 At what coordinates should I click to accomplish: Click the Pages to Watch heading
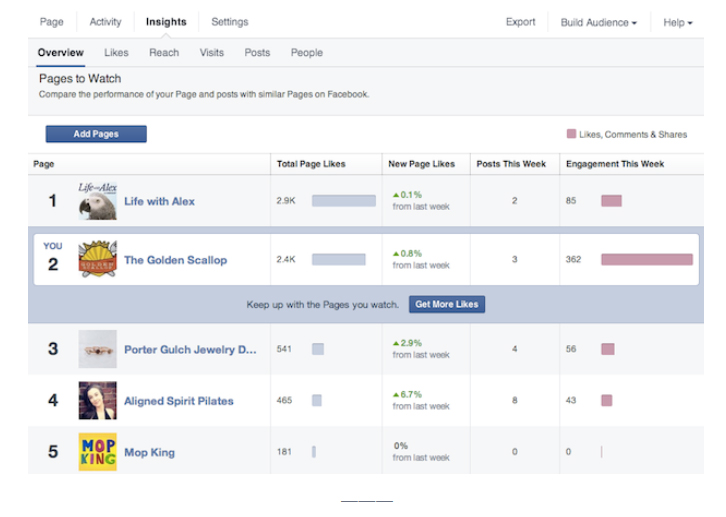point(80,78)
